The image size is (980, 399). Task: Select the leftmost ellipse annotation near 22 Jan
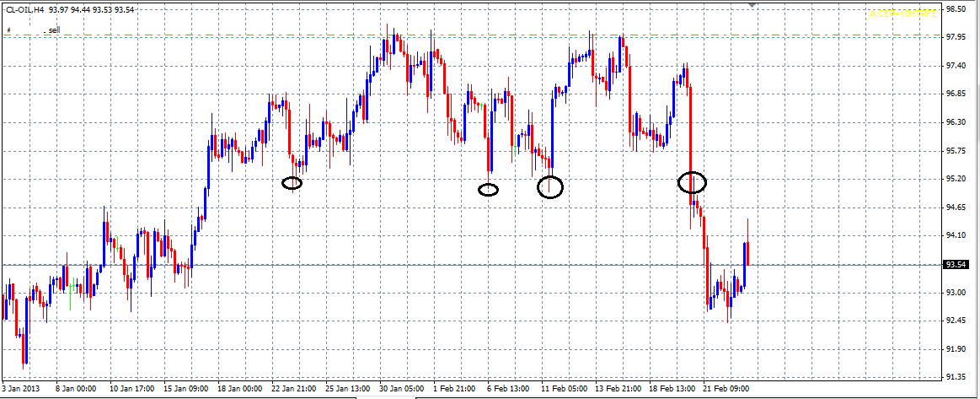point(292,183)
